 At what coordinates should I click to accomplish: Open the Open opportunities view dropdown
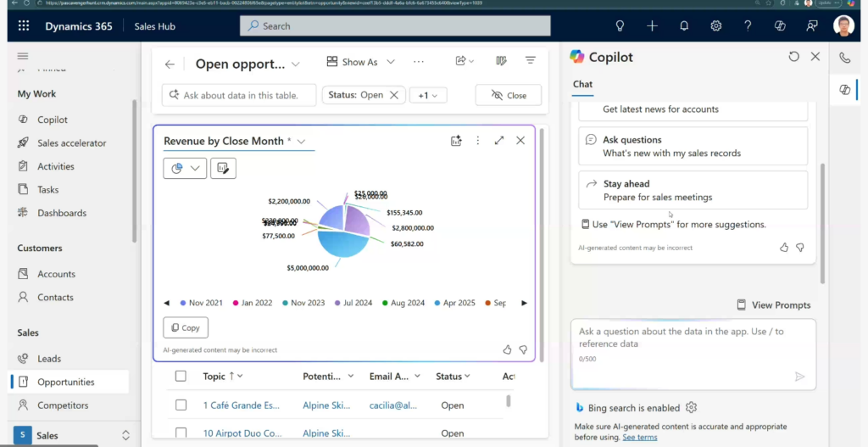[296, 64]
